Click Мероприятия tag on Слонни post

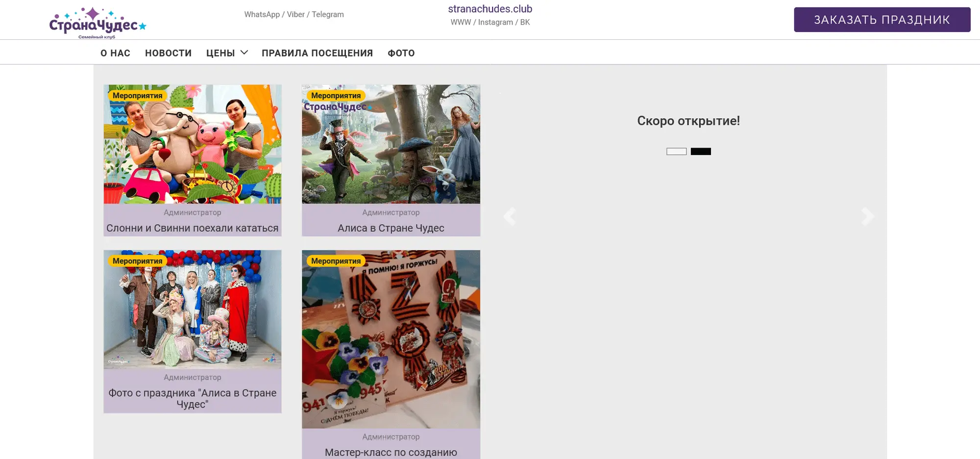point(137,96)
